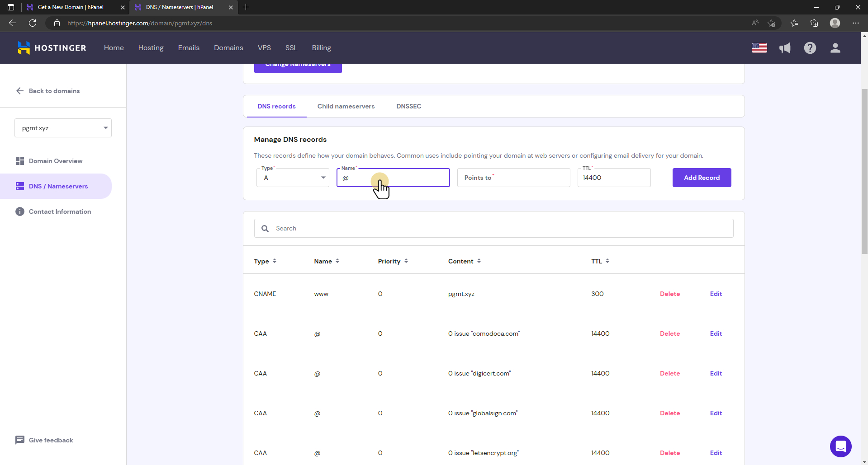
Task: Select the DNS records tab
Action: (277, 106)
